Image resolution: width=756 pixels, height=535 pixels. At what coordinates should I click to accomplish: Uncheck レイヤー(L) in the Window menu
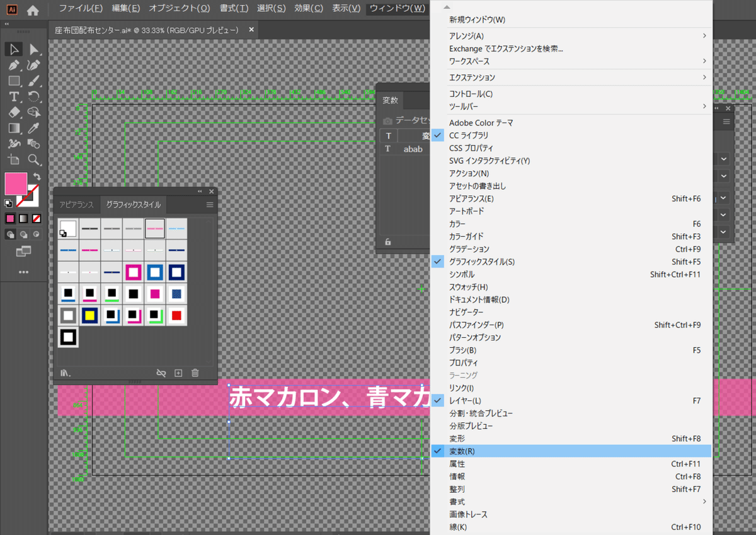(x=571, y=401)
